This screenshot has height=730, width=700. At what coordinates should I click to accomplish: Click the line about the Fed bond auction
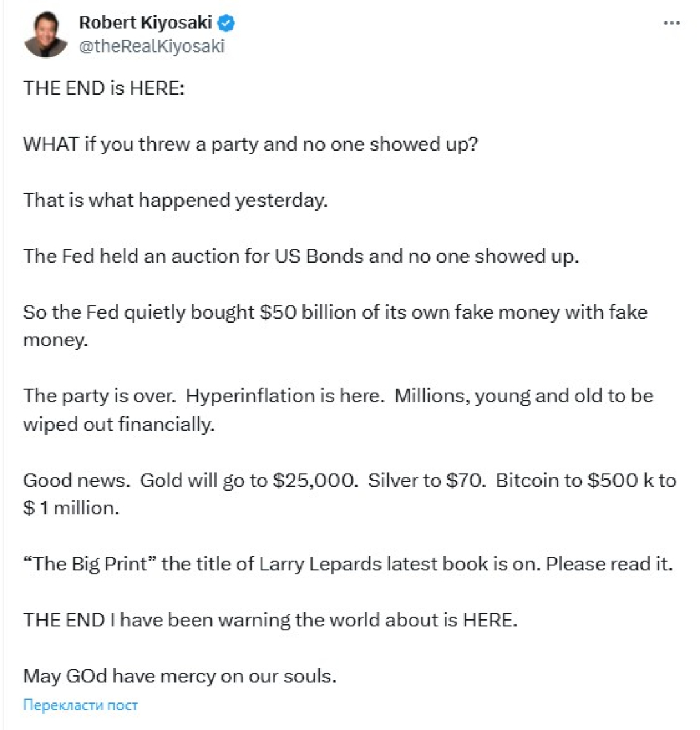pyautogui.click(x=302, y=256)
